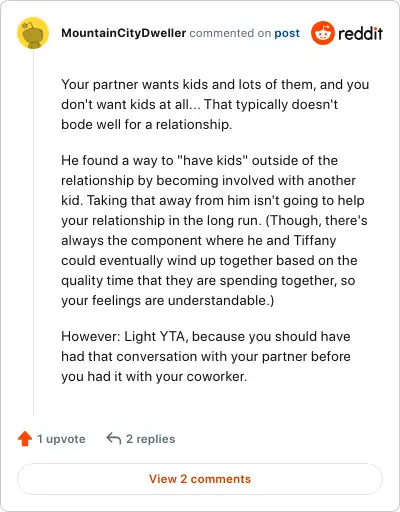Image resolution: width=400 pixels, height=512 pixels.
Task: Click the "1 upvote" count label
Action: 61,439
